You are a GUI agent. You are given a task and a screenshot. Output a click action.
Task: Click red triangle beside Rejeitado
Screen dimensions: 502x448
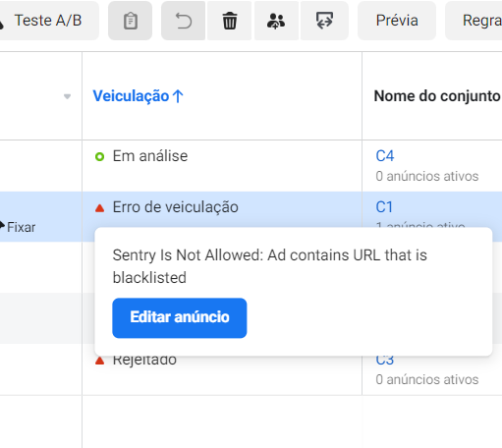coord(99,361)
